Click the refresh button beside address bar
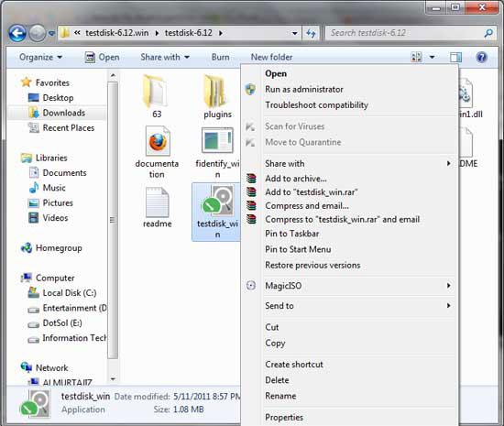Viewport: 504px width, 426px height. [311, 33]
